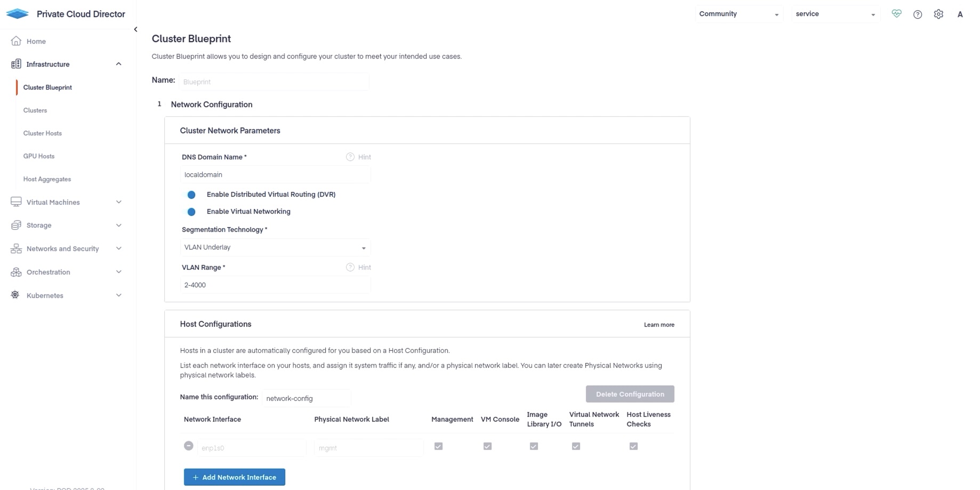Open the help question mark icon
This screenshot has width=980, height=490.
pos(918,14)
